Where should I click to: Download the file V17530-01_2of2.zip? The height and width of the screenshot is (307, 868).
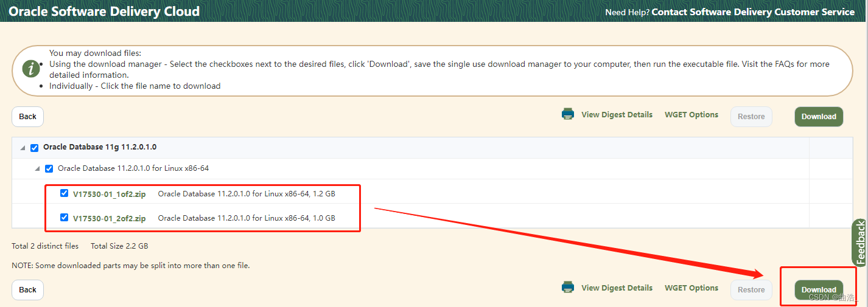pyautogui.click(x=110, y=218)
